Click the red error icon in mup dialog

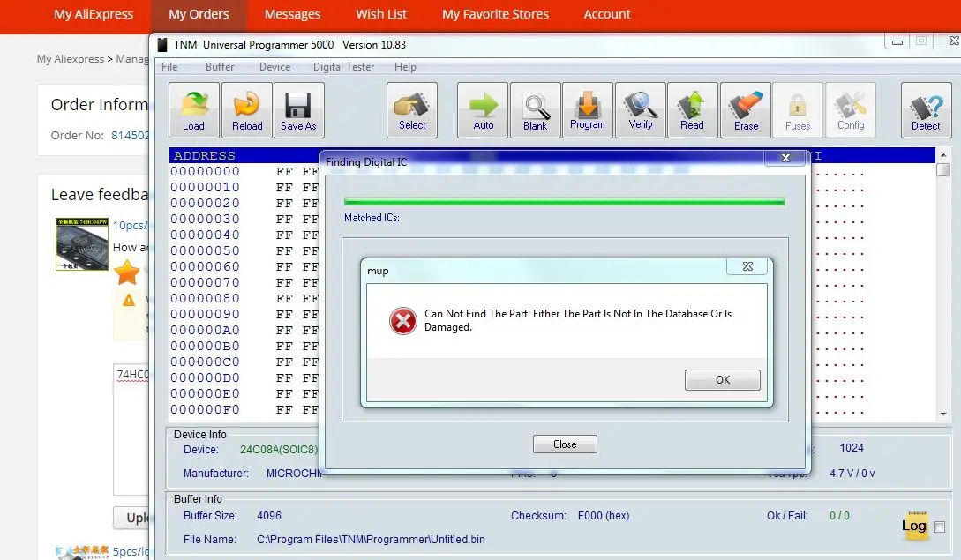(403, 320)
